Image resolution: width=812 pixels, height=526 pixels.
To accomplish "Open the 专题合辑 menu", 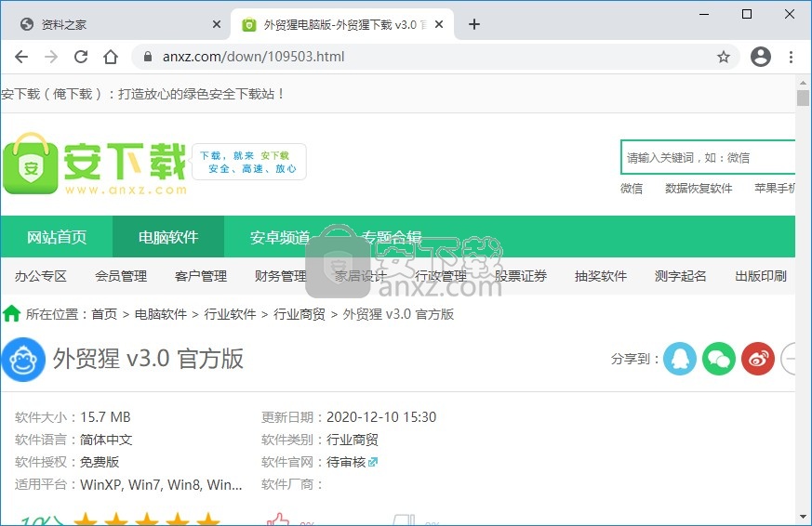I will pos(392,237).
